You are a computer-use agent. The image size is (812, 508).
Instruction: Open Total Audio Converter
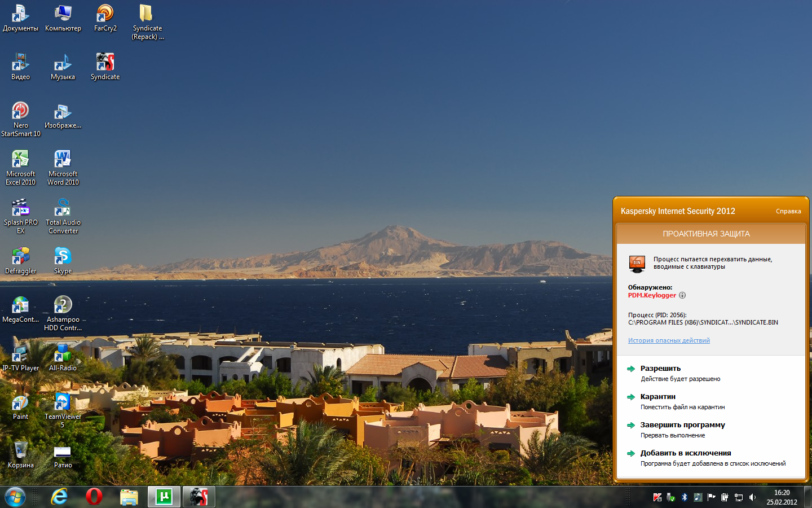pos(63,216)
